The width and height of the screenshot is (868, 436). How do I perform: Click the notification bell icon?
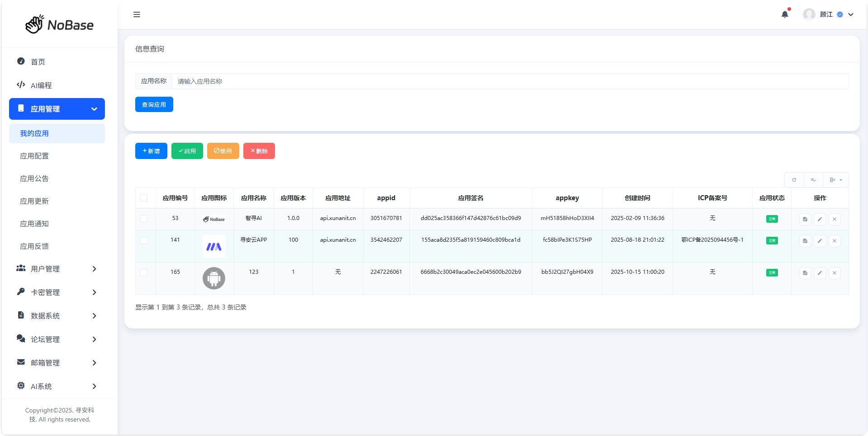point(785,14)
